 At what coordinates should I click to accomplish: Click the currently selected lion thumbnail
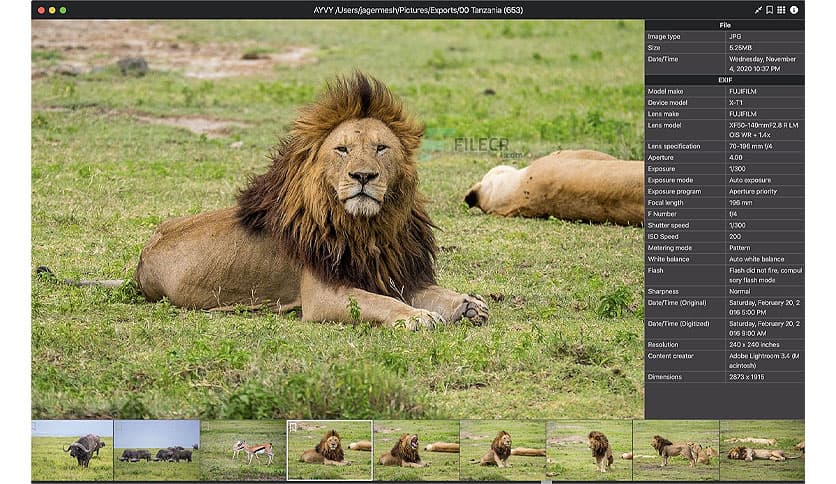click(x=329, y=450)
